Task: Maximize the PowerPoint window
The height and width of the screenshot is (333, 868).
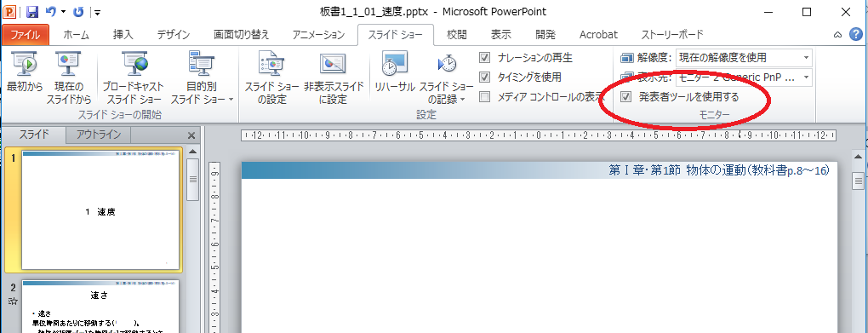Action: [807, 12]
